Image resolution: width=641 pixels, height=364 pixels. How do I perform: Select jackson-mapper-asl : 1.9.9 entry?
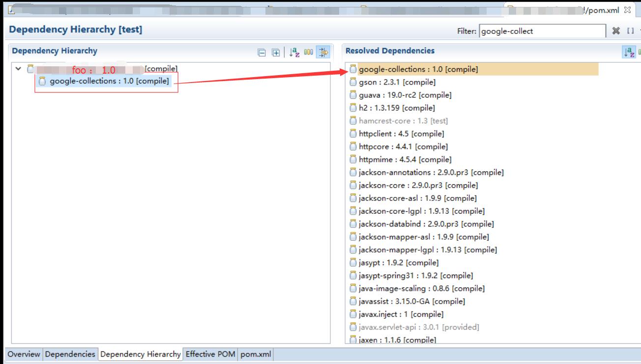424,237
